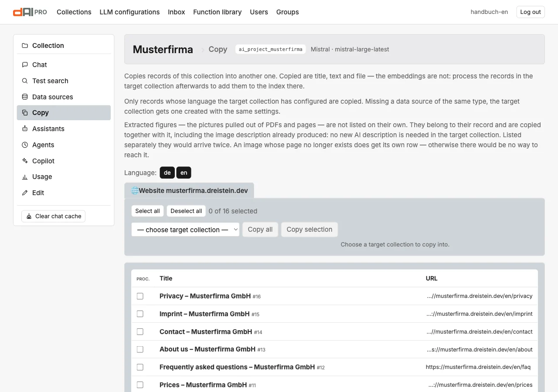The image size is (558, 392).
Task: Click the ai_project_musterfirma badge
Action: (271, 49)
